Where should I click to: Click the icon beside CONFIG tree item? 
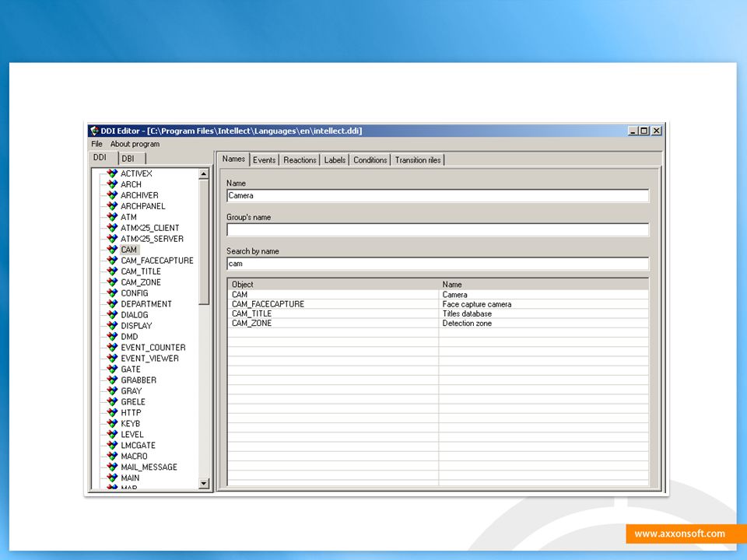tap(112, 293)
